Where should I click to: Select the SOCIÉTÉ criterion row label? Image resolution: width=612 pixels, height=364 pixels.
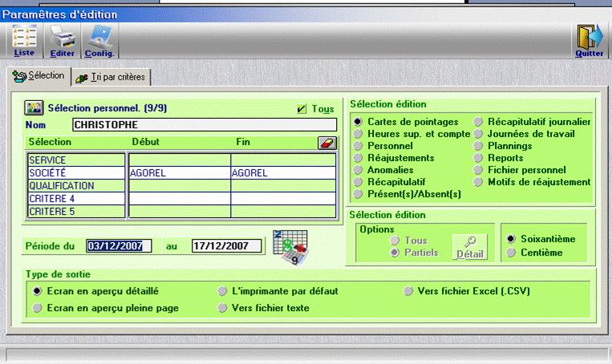click(x=76, y=173)
